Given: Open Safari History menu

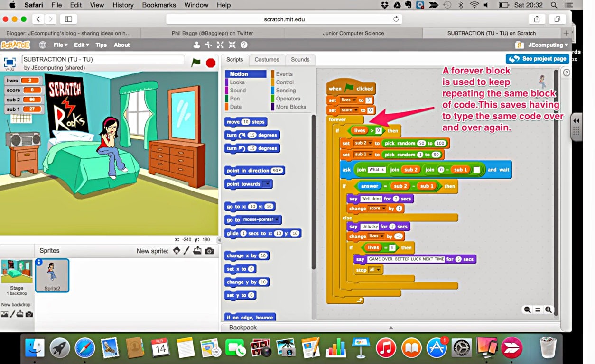Looking at the screenshot, I should pyautogui.click(x=123, y=5).
